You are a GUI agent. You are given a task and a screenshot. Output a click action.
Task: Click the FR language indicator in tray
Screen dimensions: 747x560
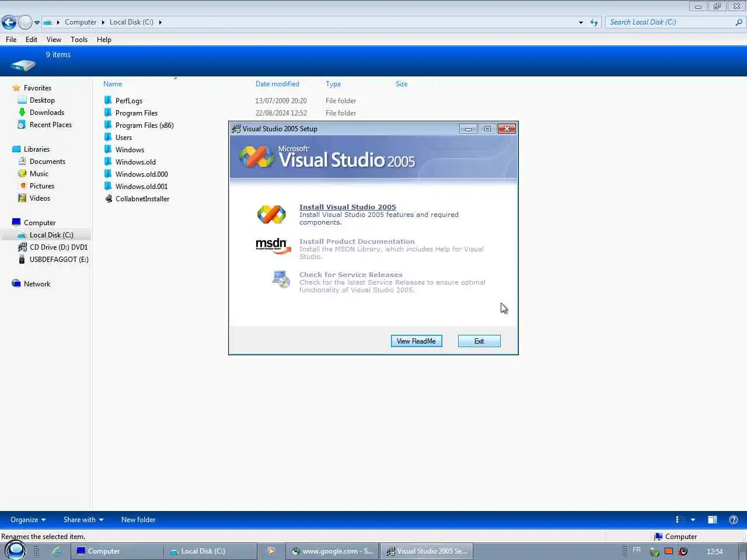(637, 551)
